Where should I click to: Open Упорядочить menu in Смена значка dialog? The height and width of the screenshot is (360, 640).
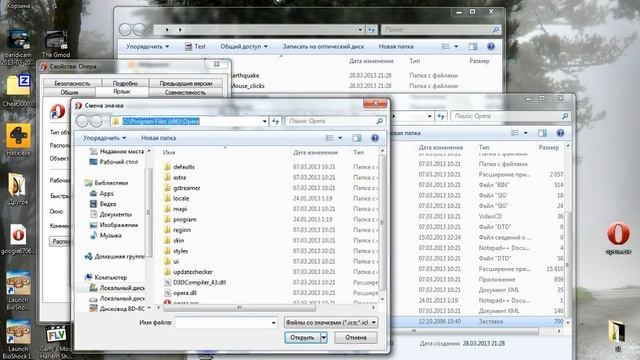[104, 138]
